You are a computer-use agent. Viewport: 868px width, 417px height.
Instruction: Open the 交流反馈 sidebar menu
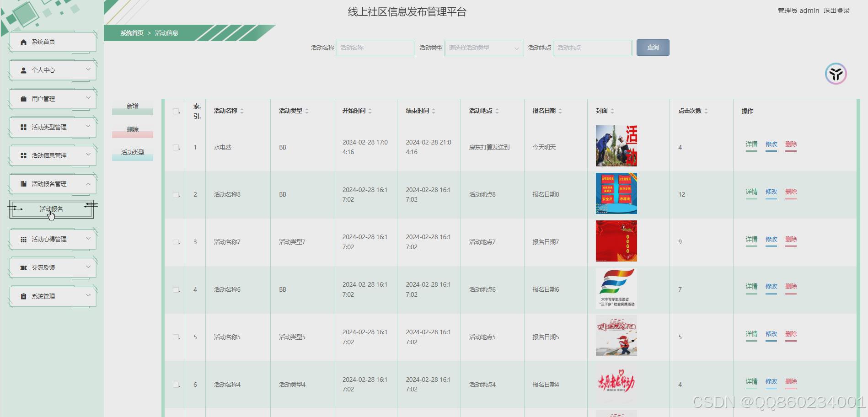[x=53, y=267]
